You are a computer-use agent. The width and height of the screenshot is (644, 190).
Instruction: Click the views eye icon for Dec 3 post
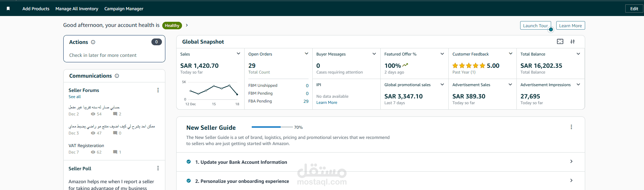point(93,133)
